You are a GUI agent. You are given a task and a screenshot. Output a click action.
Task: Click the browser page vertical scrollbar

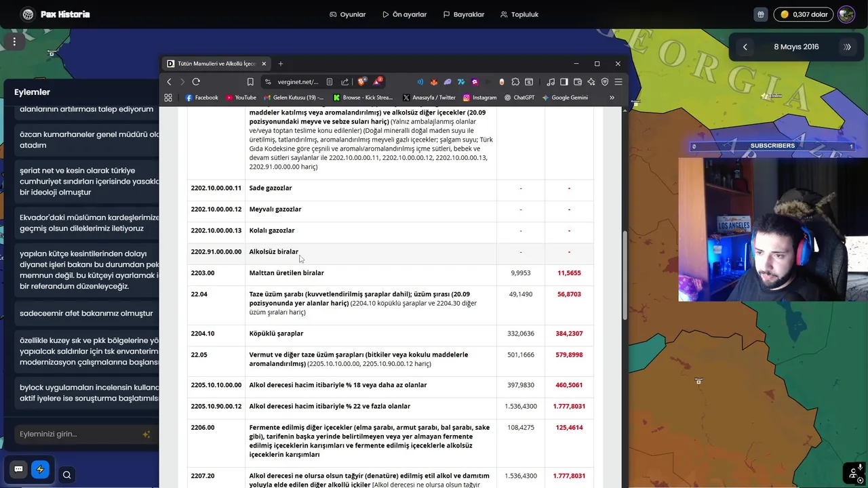click(625, 276)
